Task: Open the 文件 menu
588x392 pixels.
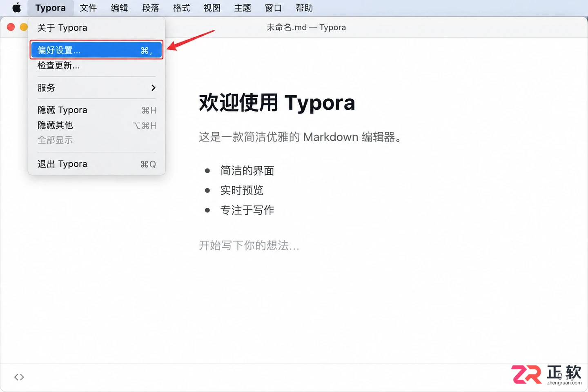Action: click(88, 8)
